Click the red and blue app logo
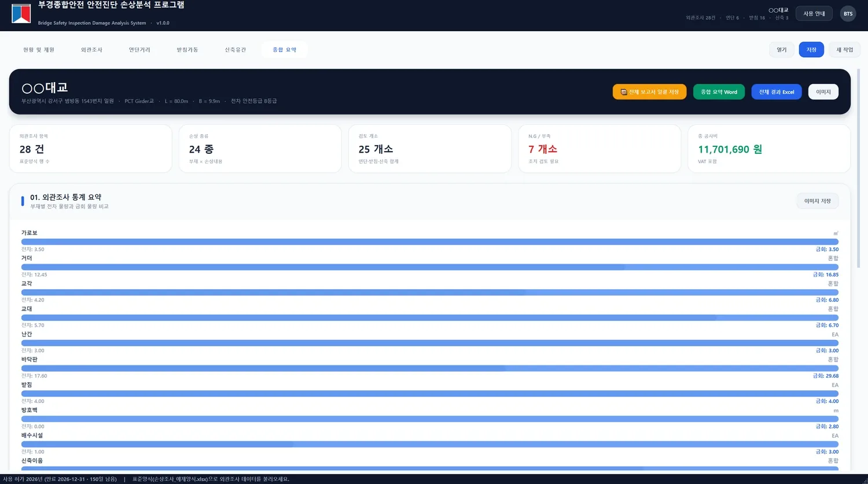 pos(21,14)
